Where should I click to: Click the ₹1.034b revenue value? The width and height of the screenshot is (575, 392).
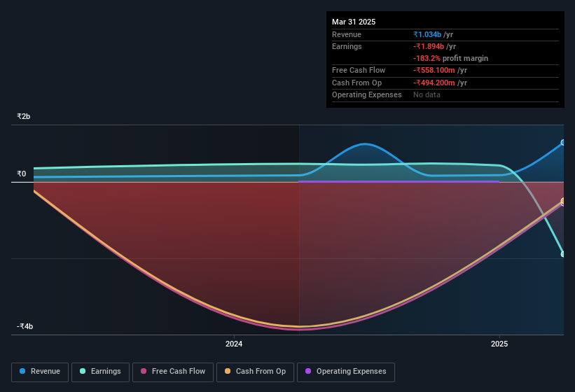click(427, 34)
